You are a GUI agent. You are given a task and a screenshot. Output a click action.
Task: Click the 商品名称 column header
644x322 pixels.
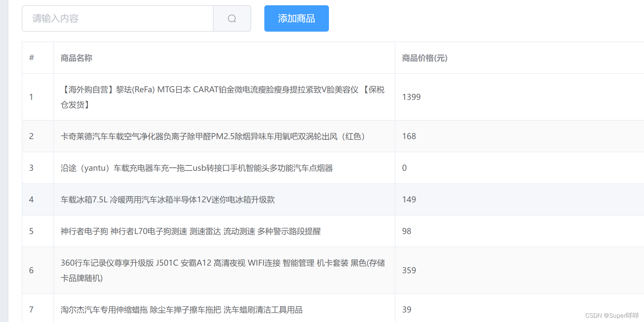[x=76, y=58]
